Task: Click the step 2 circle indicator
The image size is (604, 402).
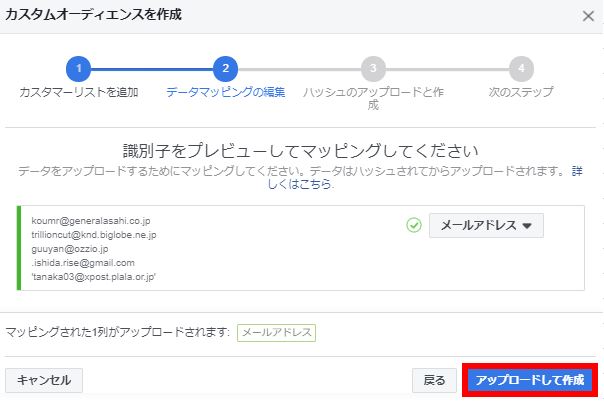Action: coord(225,69)
